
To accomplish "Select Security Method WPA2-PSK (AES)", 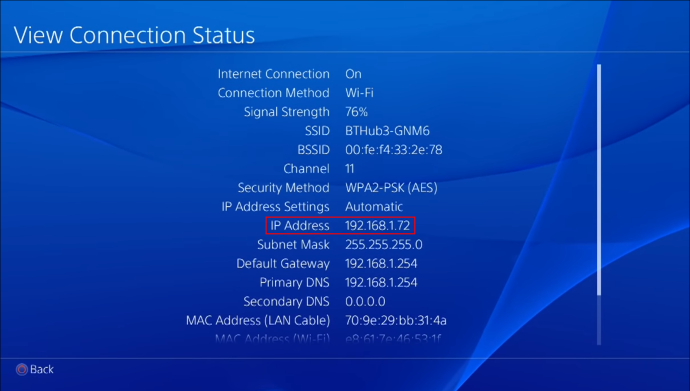I will click(x=391, y=188).
